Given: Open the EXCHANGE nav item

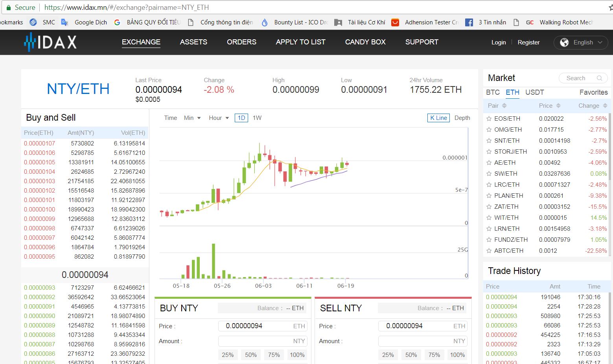Looking at the screenshot, I should point(141,42).
